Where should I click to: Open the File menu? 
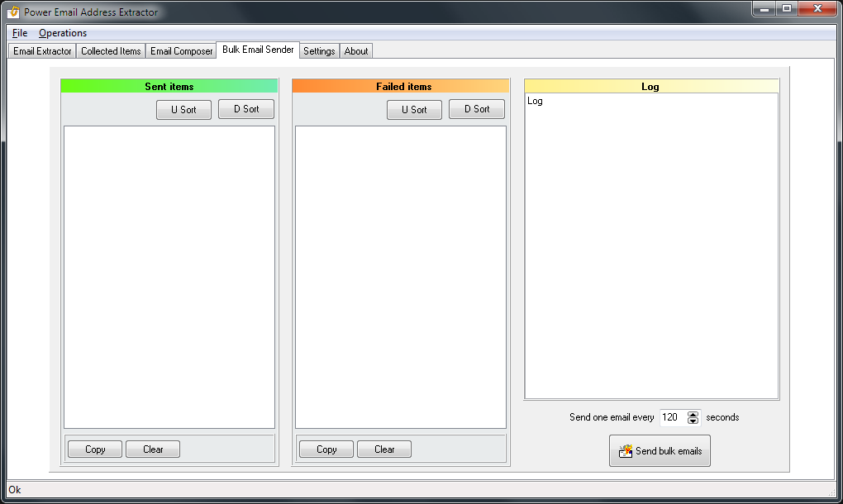click(20, 33)
